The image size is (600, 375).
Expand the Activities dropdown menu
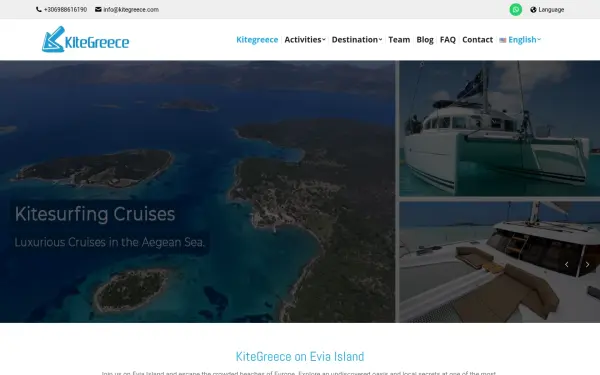pos(305,40)
